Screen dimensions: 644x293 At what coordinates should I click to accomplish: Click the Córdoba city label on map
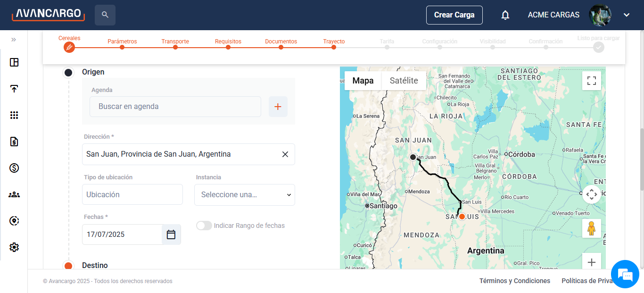tap(522, 154)
